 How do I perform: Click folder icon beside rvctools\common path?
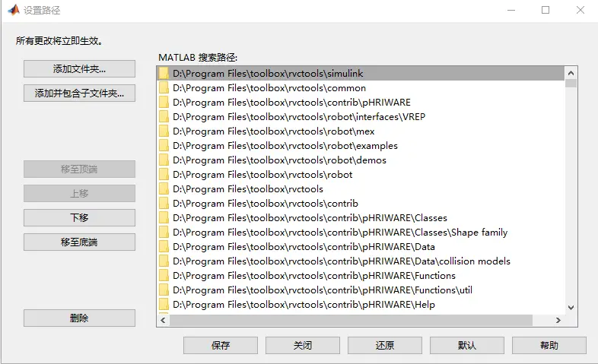164,88
